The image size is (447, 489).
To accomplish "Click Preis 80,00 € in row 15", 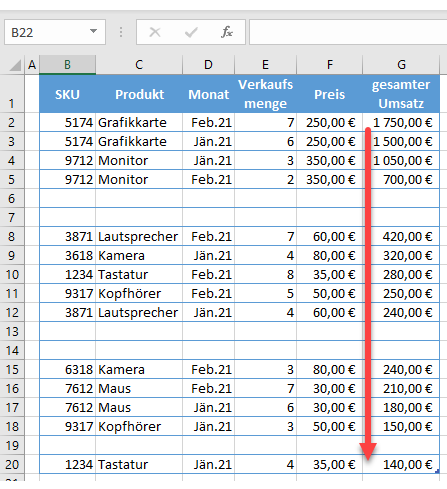I will (x=330, y=369).
